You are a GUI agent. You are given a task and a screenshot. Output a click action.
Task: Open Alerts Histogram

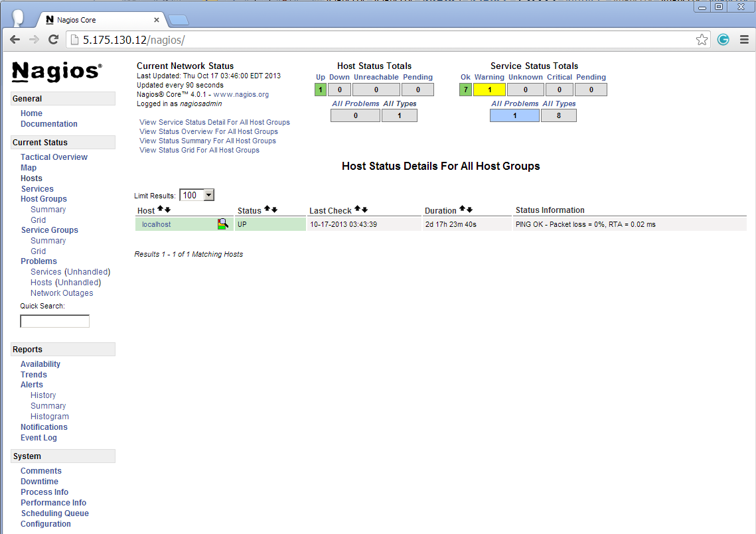click(50, 417)
